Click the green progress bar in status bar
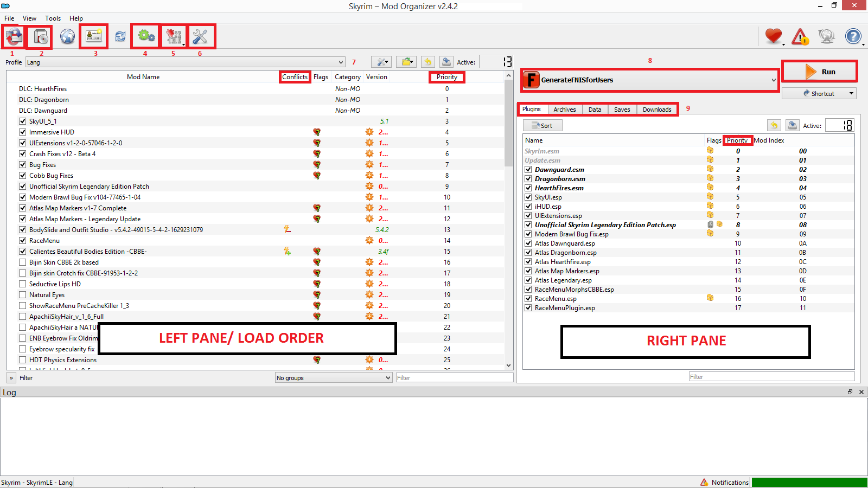Screen dimensions: 868x488 point(809,482)
